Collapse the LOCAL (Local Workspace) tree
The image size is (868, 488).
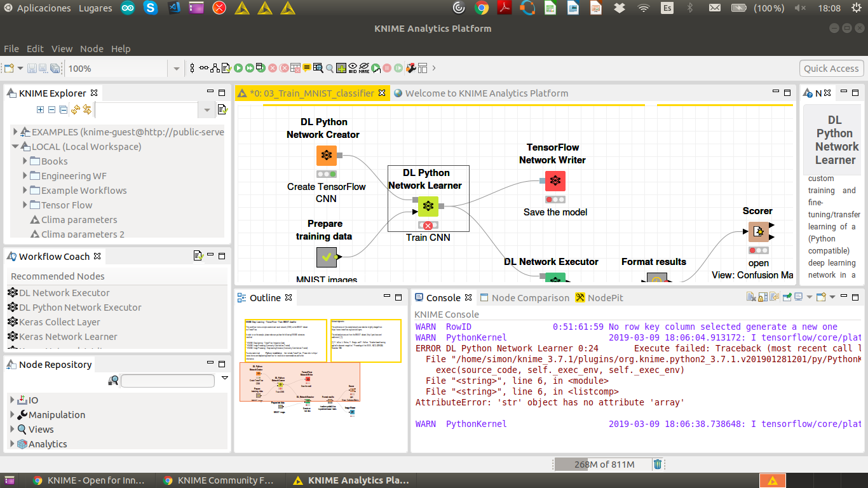[x=16, y=147]
